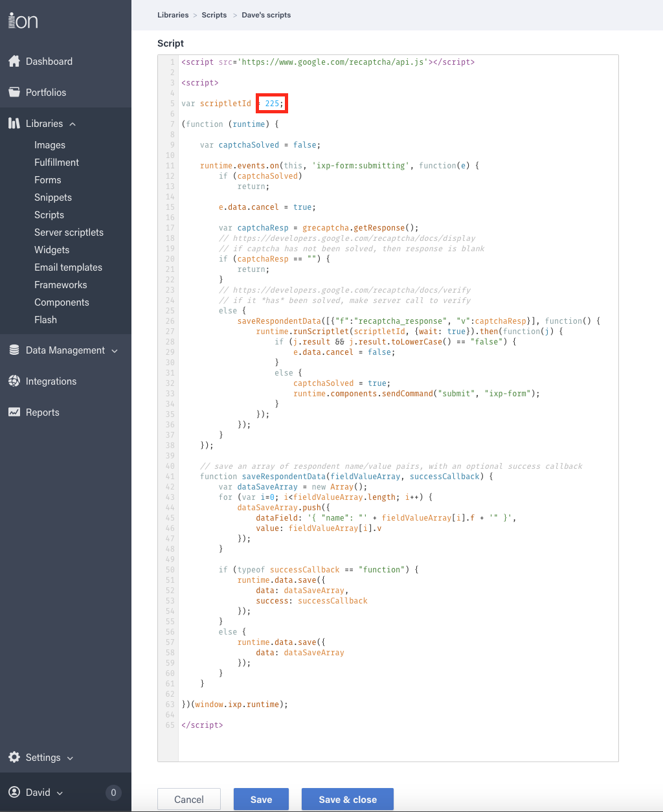Click 'success: successCallback' code line
The height and width of the screenshot is (812, 663).
pos(311,601)
